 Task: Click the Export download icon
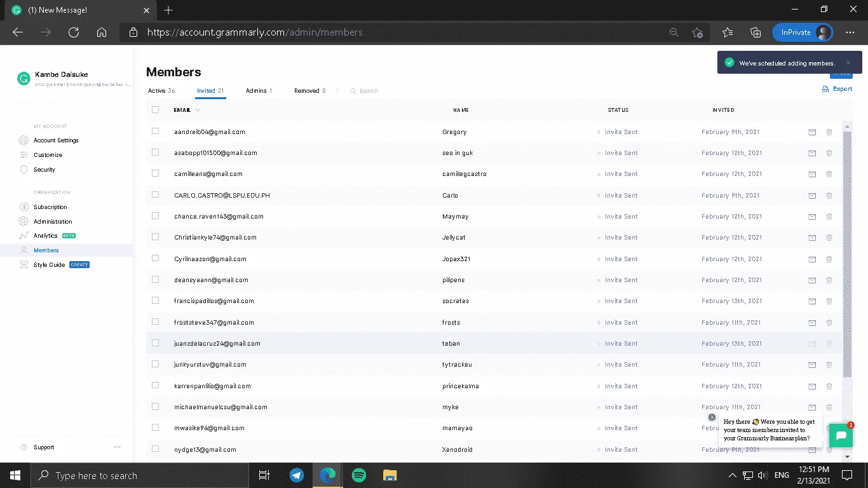(x=825, y=89)
